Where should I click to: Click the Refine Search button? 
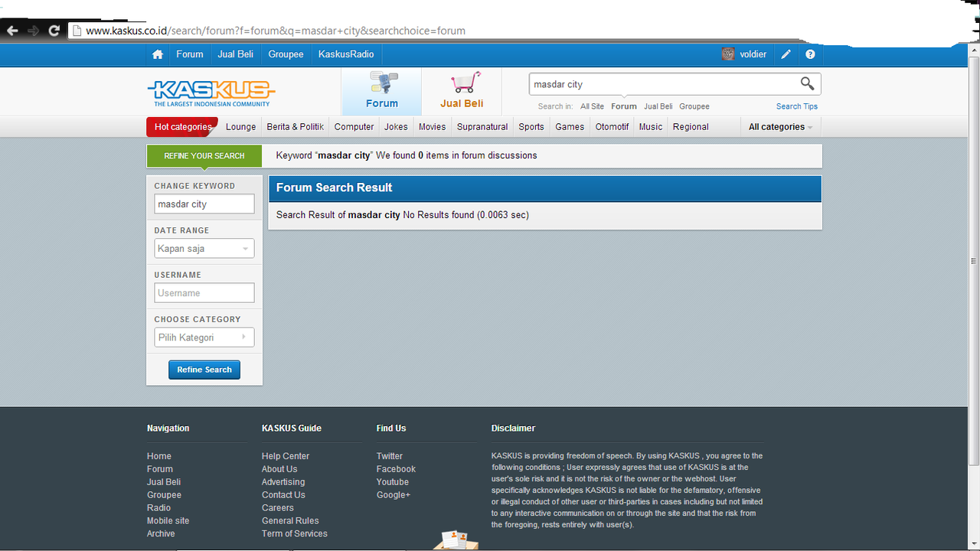204,370
